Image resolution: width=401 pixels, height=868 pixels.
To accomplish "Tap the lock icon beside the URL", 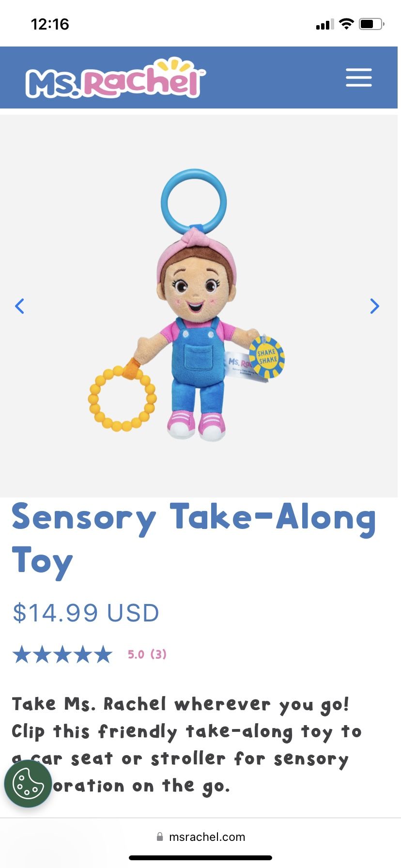I will coord(160,837).
